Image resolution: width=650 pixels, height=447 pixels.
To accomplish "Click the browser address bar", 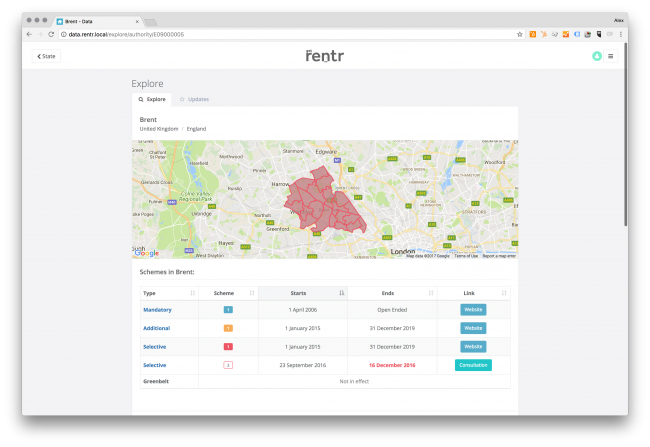I will tap(290, 34).
